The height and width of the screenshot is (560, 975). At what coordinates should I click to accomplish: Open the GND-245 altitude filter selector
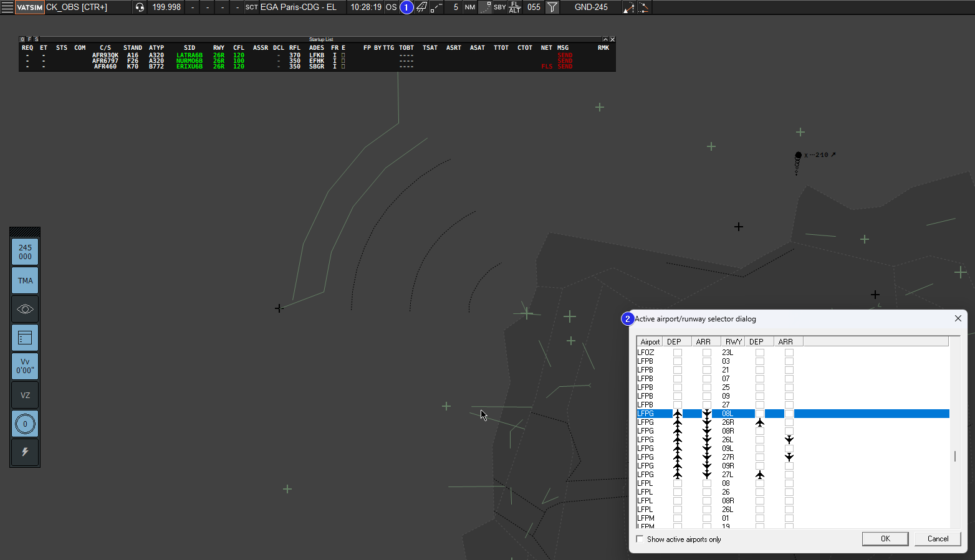tap(591, 7)
